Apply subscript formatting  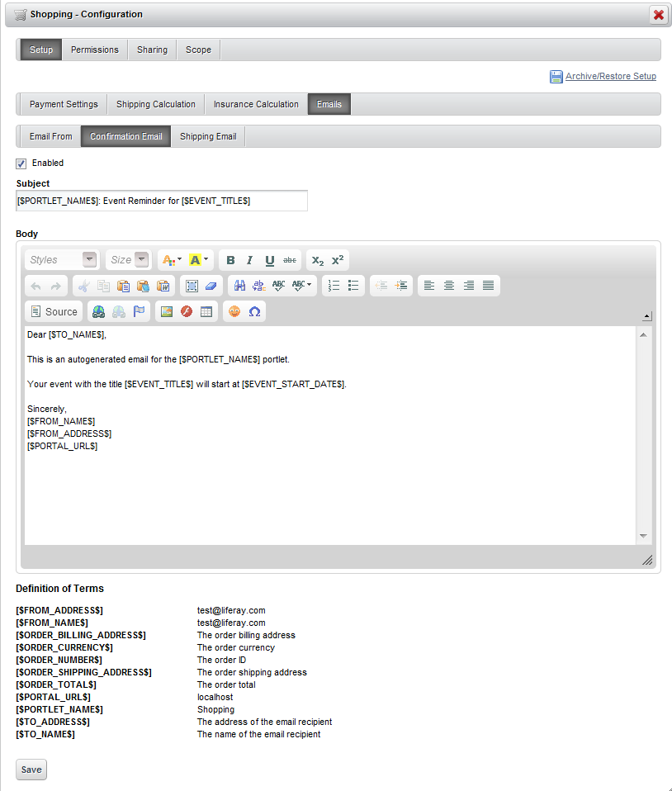pos(317,260)
